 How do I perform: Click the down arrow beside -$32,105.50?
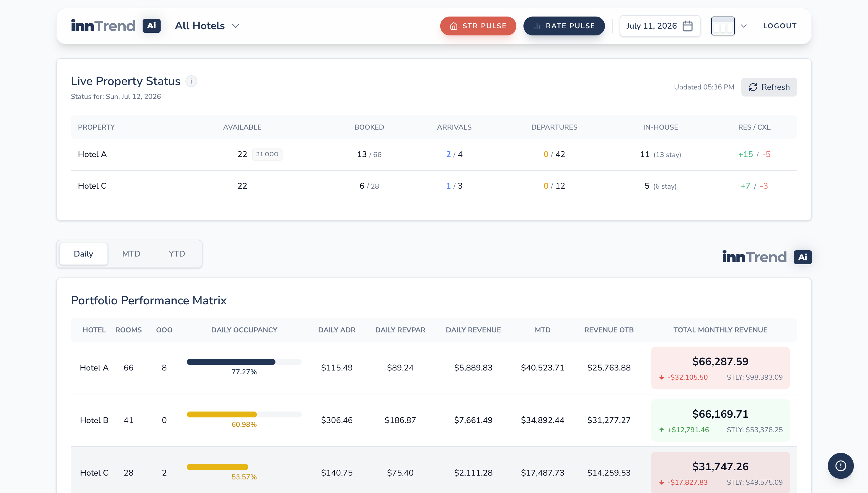662,377
